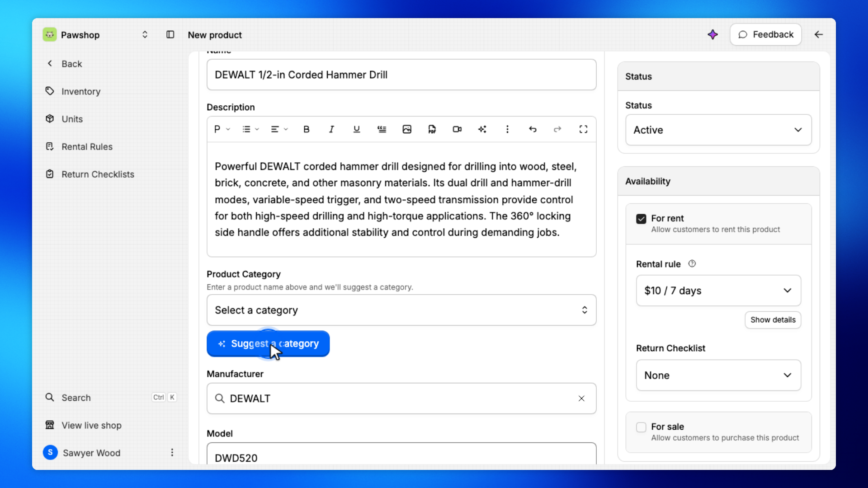Click the AI sparkle icon in editor toolbar
868x488 pixels.
click(x=482, y=129)
